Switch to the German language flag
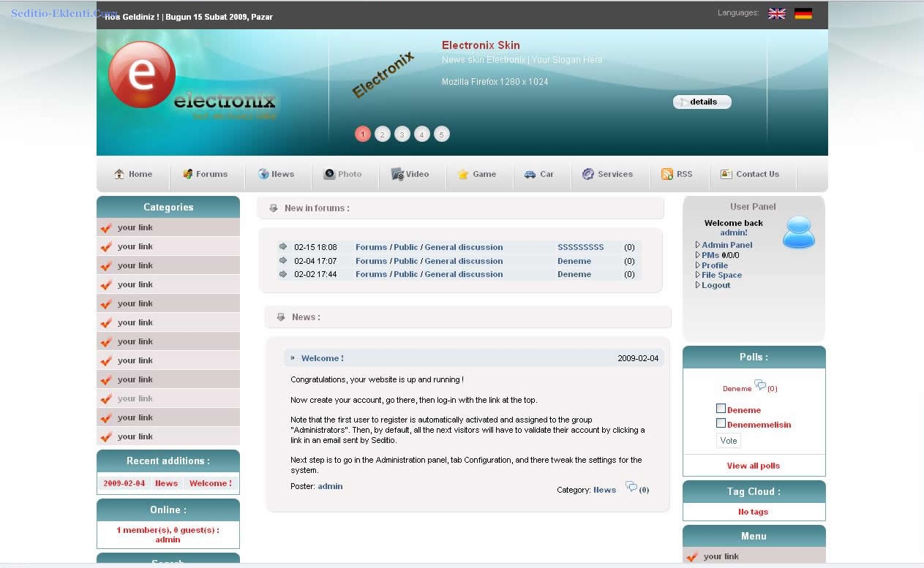The width and height of the screenshot is (924, 568). tap(803, 14)
